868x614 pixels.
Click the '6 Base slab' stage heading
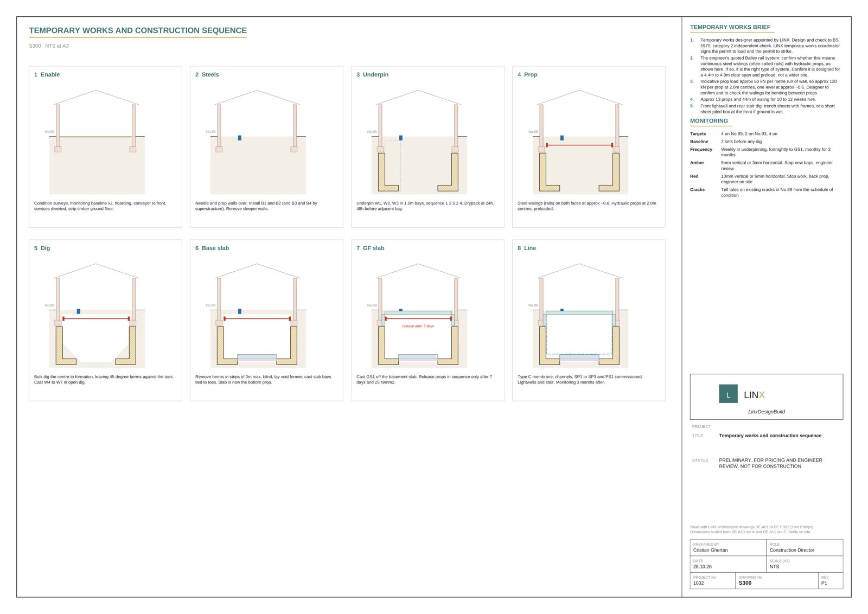pos(212,248)
